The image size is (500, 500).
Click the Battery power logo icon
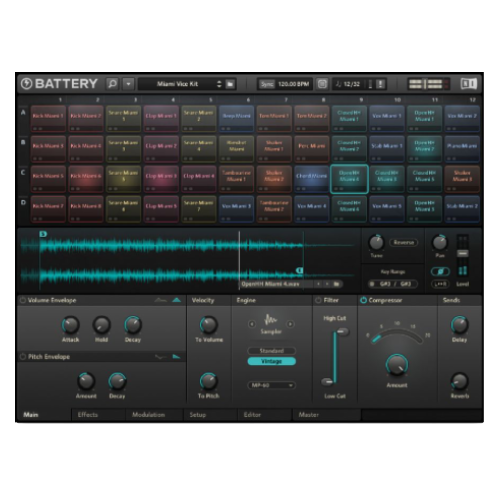click(x=27, y=84)
